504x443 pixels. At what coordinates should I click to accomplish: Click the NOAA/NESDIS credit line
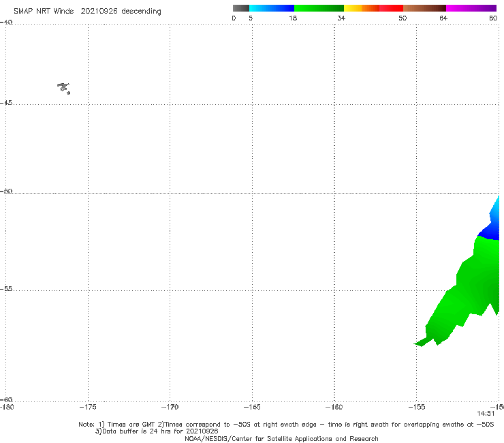tap(281, 439)
